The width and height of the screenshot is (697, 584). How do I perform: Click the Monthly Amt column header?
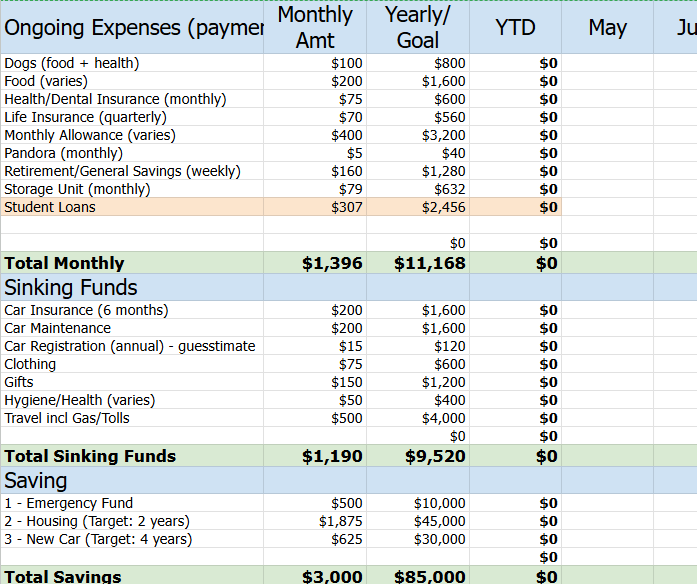[x=315, y=27]
